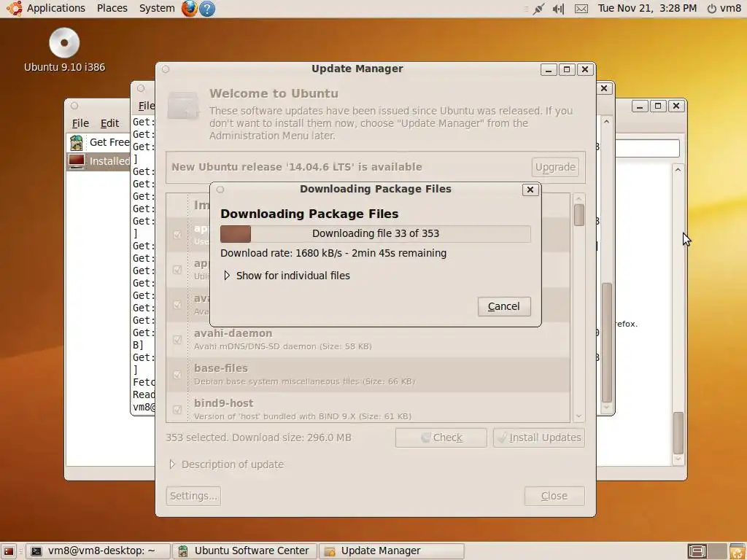The width and height of the screenshot is (747, 560).
Task: Toggle the first 'ap' package checkbox
Action: (x=177, y=234)
